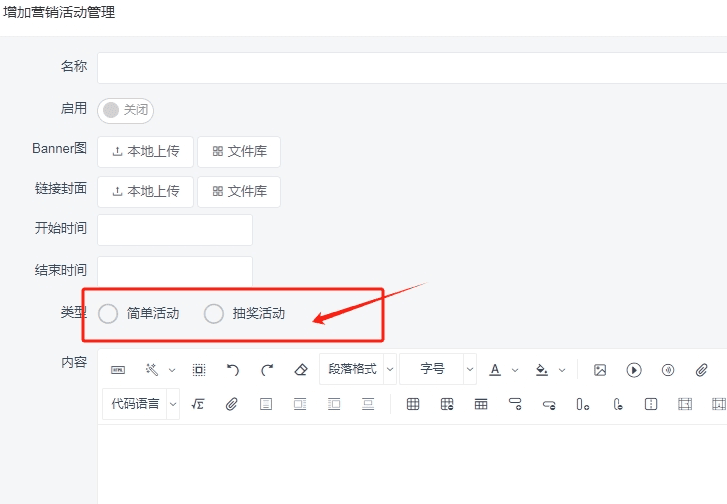This screenshot has height=504, width=727.
Task: Toggle the 启用 switch showing 关闭
Action: click(125, 110)
